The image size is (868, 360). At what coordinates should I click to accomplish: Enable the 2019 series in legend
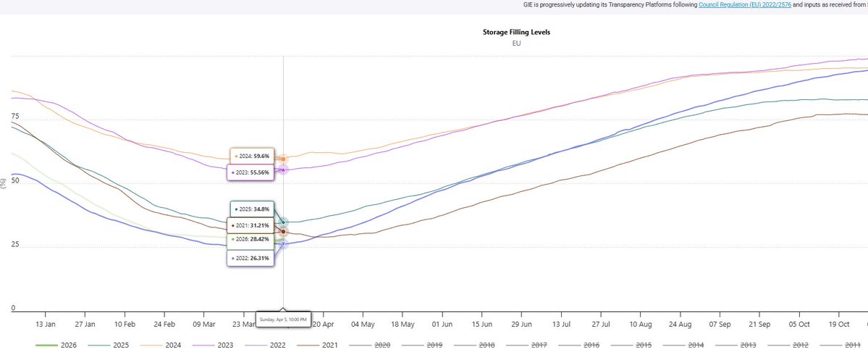[x=422, y=345]
